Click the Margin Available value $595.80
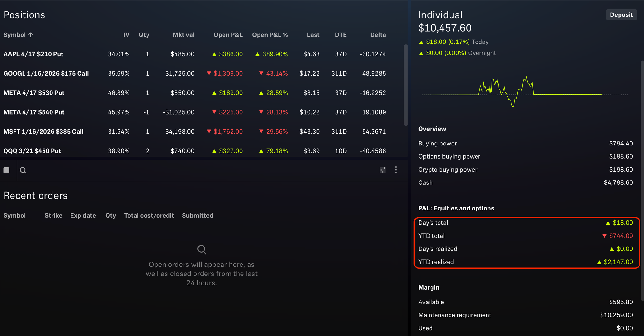Viewport: 644px width, 336px height. click(621, 302)
